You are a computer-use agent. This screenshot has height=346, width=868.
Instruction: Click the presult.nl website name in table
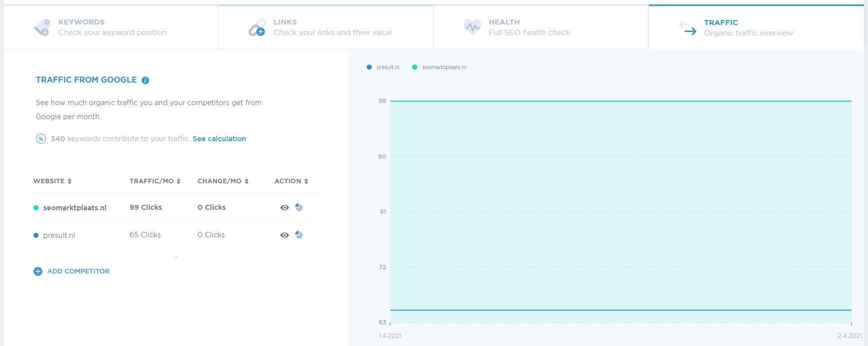pos(59,235)
